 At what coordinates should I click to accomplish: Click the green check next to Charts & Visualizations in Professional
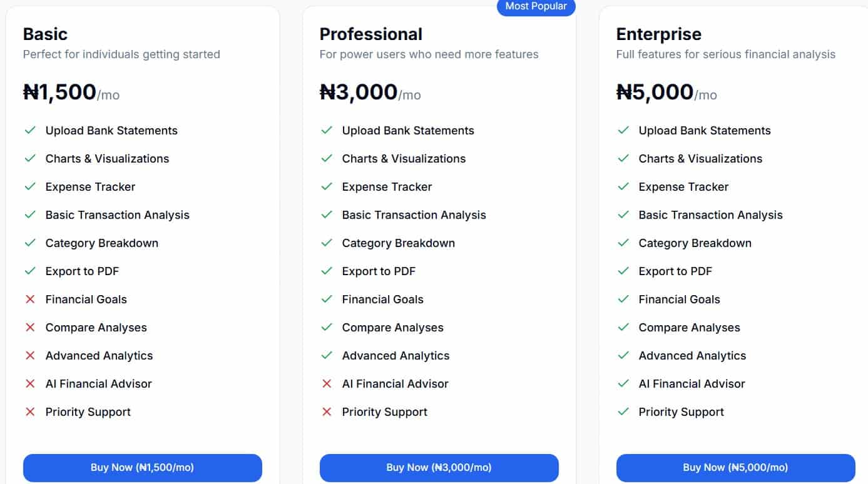pyautogui.click(x=327, y=158)
